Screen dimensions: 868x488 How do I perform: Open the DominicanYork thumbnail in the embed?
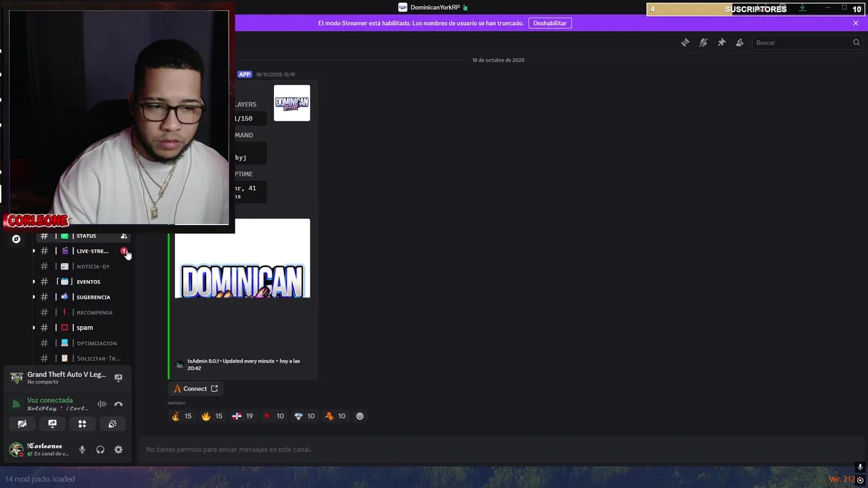click(292, 103)
